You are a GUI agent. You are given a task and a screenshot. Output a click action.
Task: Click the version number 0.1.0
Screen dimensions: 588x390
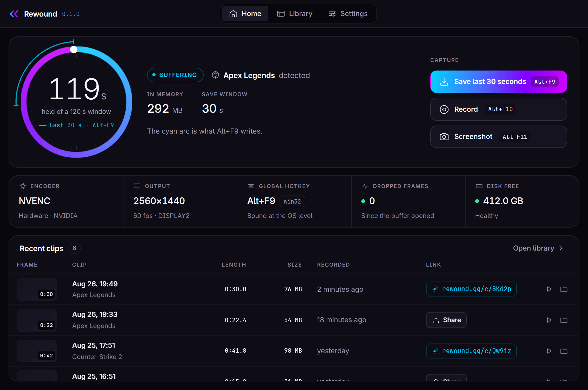(71, 14)
